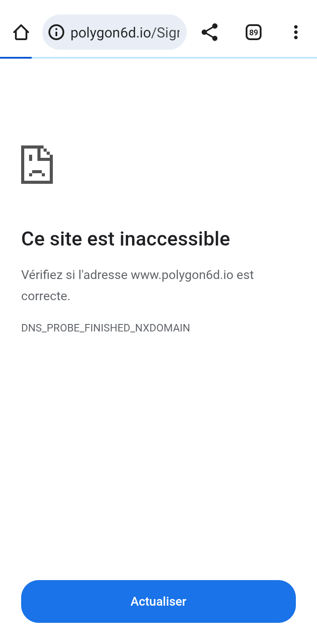Screen dimensions: 317x644
Task: Open site information via the info icon
Action: [x=56, y=32]
